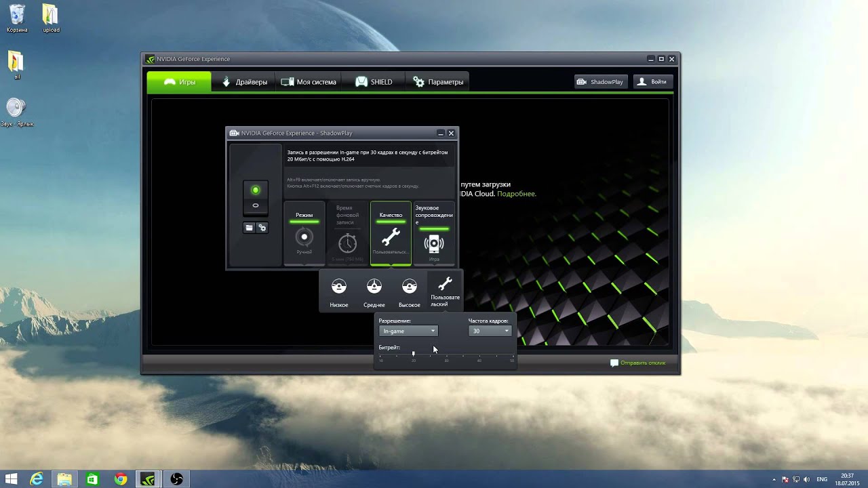Click the ShadowPlay button in header
868x488 pixels.
tap(600, 81)
